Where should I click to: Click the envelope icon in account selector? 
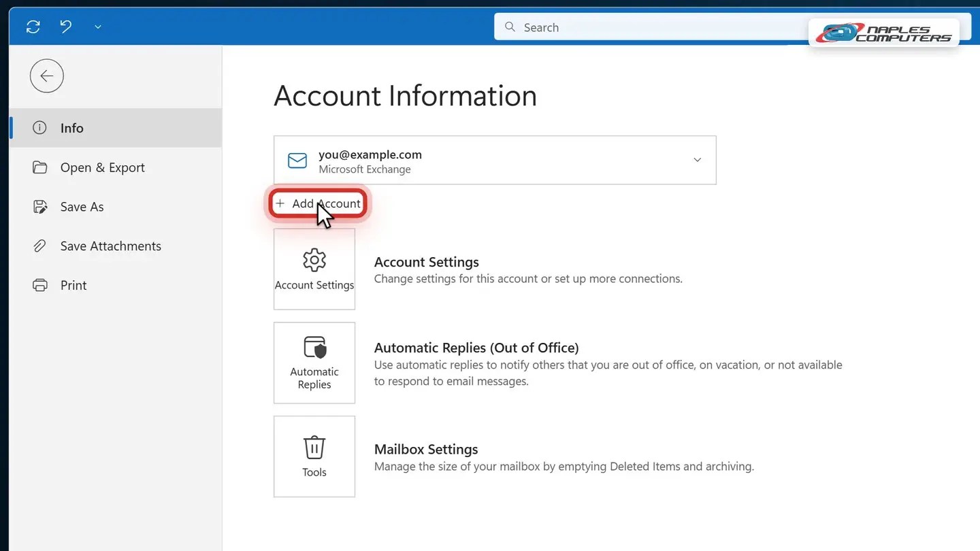pyautogui.click(x=297, y=161)
